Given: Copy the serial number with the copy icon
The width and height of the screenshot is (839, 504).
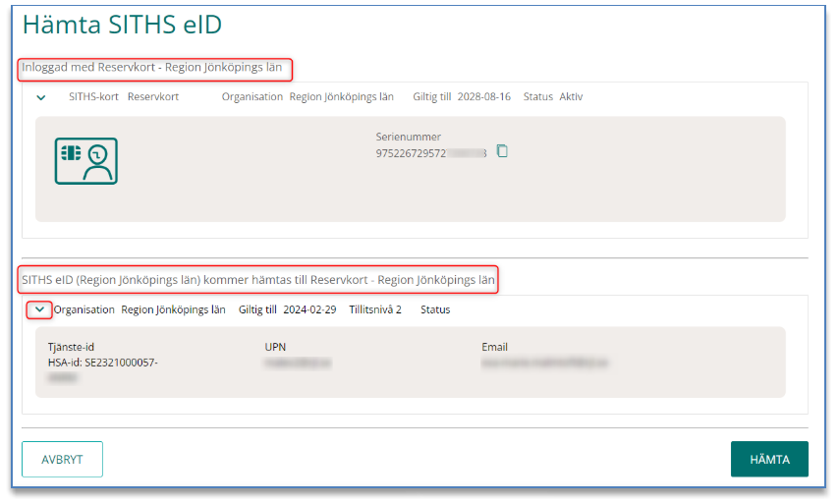Looking at the screenshot, I should click(x=502, y=152).
